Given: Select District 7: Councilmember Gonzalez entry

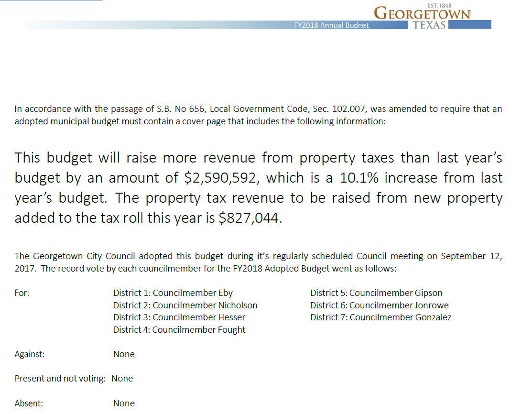Looking at the screenshot, I should coord(380,317).
